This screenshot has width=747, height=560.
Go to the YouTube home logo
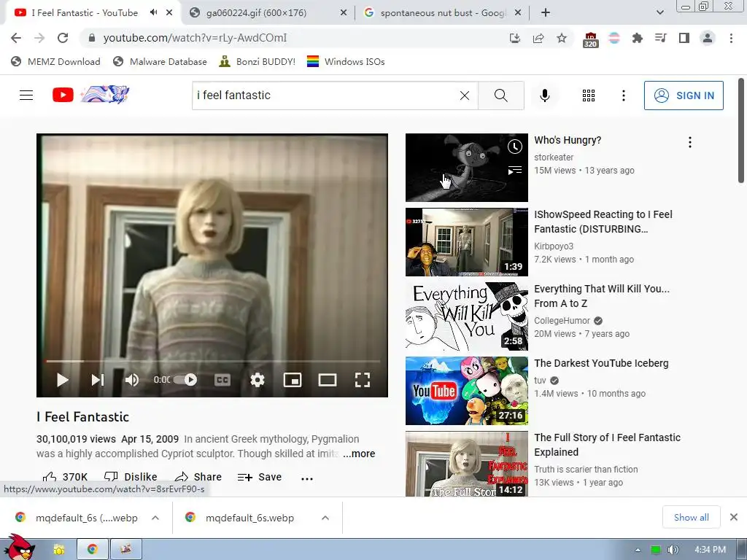coord(90,95)
